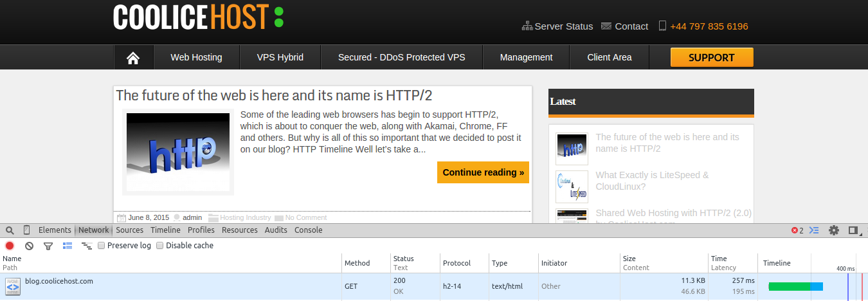868x301 pixels.
Task: Open the Contact link
Action: point(631,26)
